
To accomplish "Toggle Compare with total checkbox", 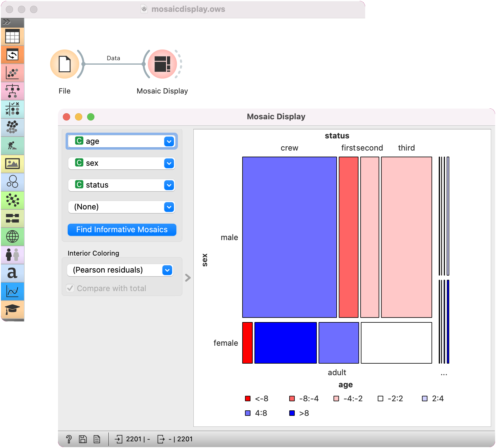I will click(x=70, y=288).
